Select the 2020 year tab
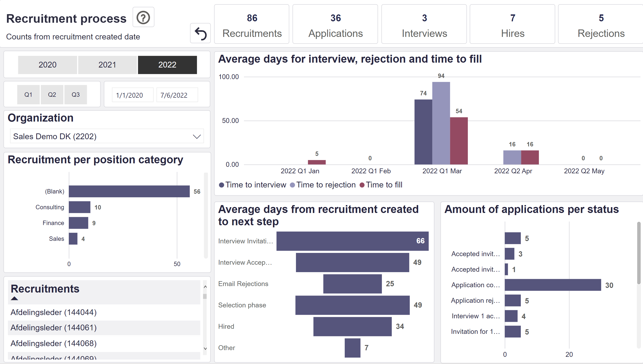This screenshot has height=364, width=643. (x=48, y=65)
